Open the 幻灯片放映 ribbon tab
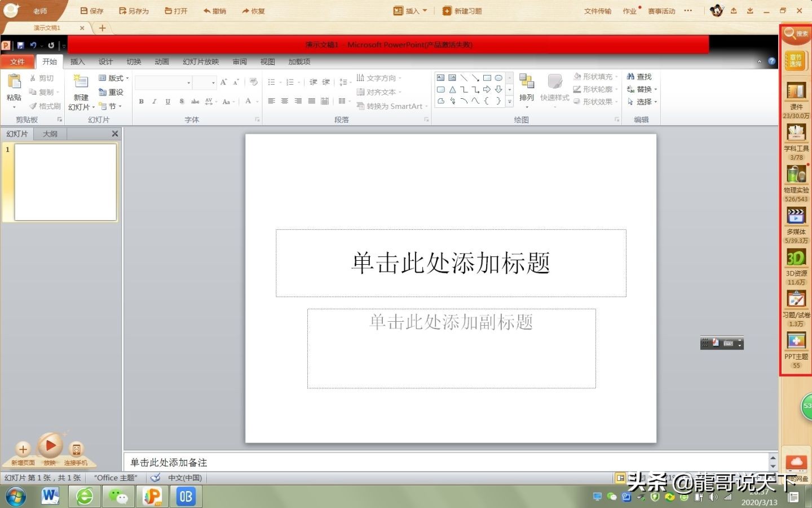This screenshot has height=508, width=812. (200, 62)
